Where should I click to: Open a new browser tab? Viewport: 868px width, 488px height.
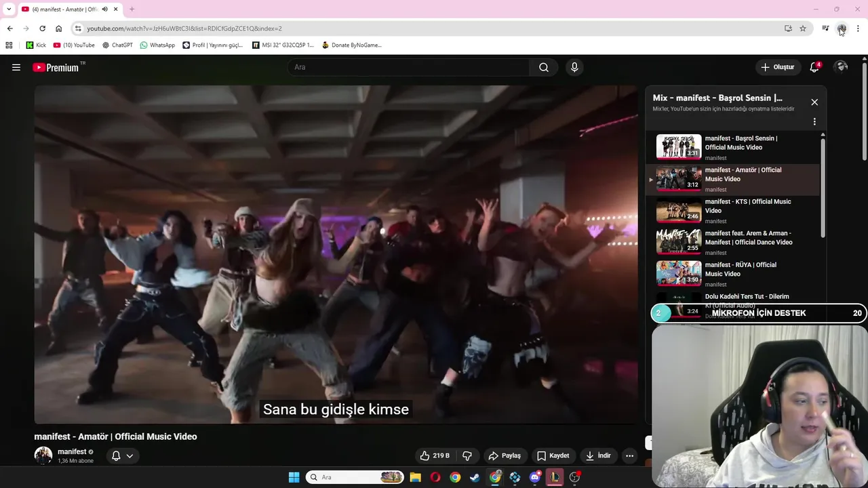132,9
